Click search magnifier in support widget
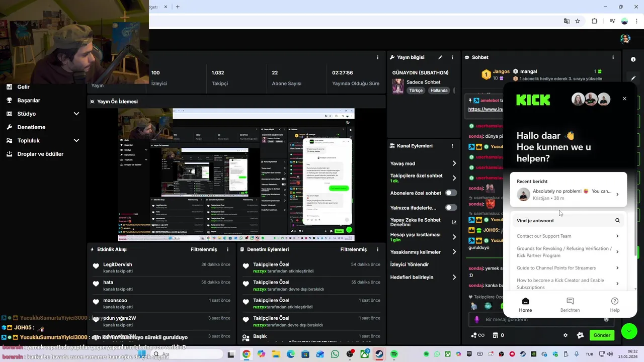Viewport: 644px width, 362px height. point(617,220)
